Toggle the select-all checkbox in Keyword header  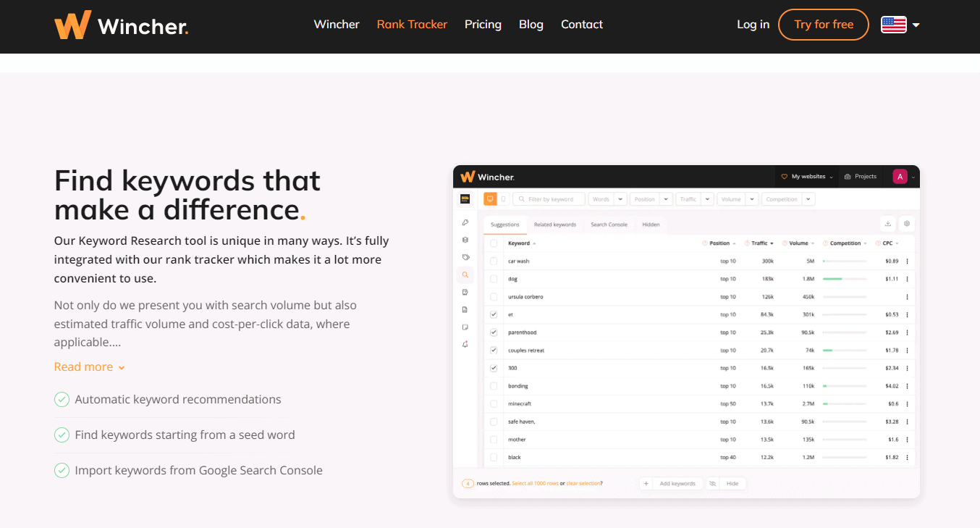pyautogui.click(x=494, y=243)
